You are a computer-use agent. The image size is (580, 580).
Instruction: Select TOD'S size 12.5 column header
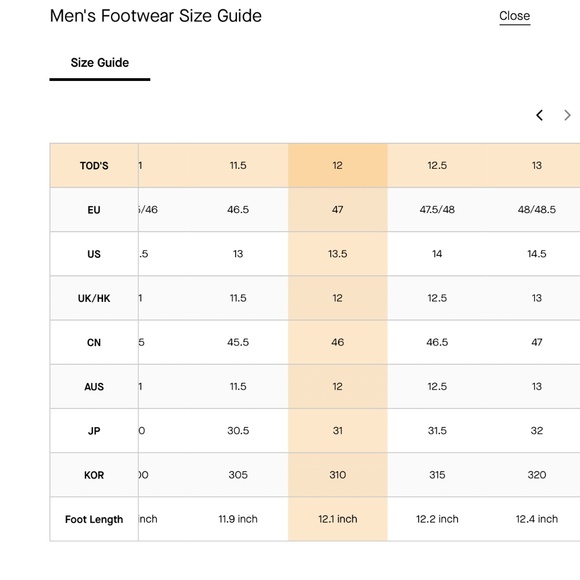pos(437,165)
